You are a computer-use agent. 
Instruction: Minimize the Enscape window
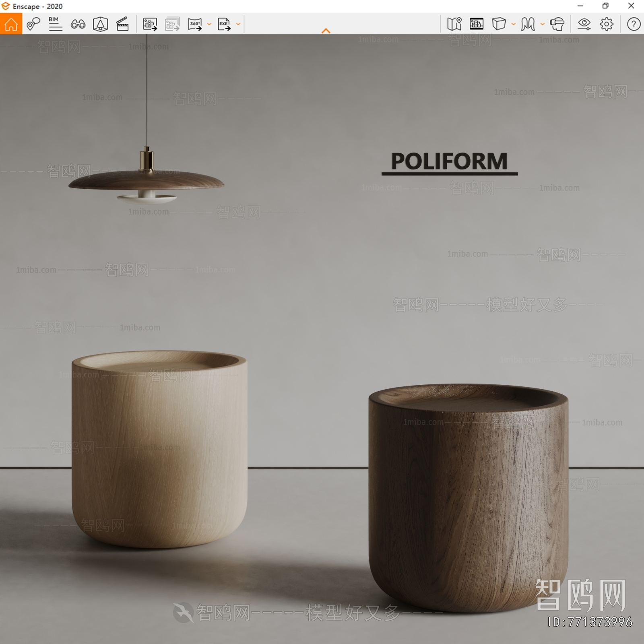580,6
